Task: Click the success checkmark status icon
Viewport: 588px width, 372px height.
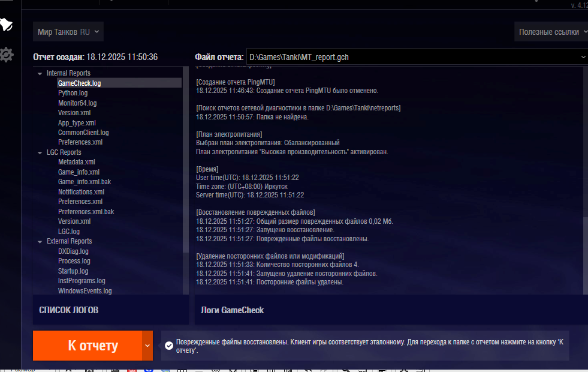Action: 169,346
